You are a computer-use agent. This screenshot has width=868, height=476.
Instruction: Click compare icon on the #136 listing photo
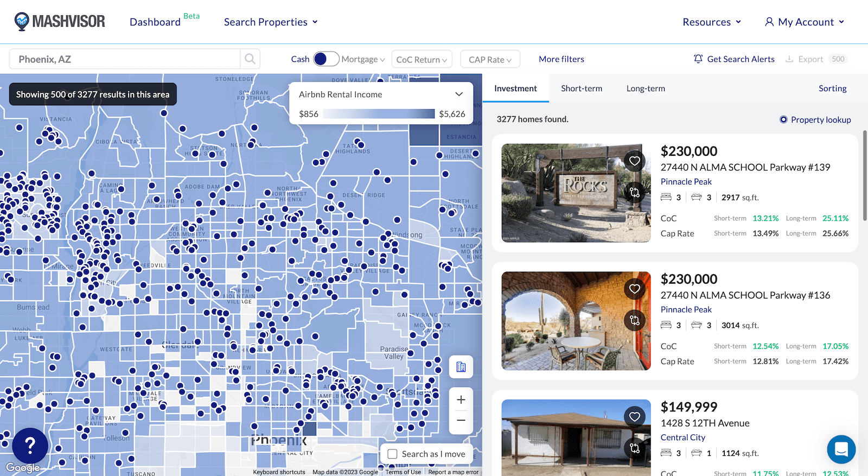click(x=634, y=320)
